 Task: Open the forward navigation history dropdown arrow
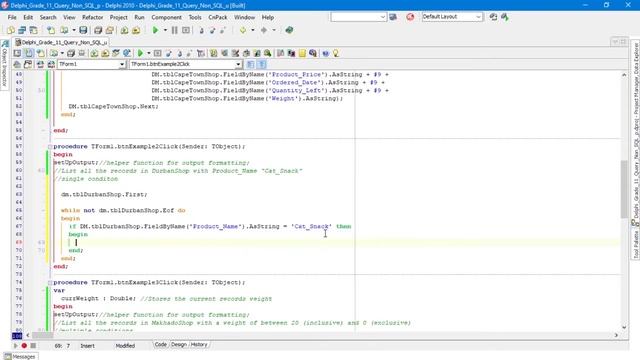(x=273, y=30)
